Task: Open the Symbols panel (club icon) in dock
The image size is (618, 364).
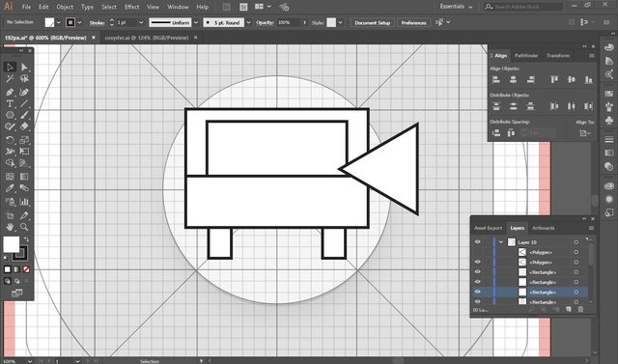Action: [x=609, y=121]
